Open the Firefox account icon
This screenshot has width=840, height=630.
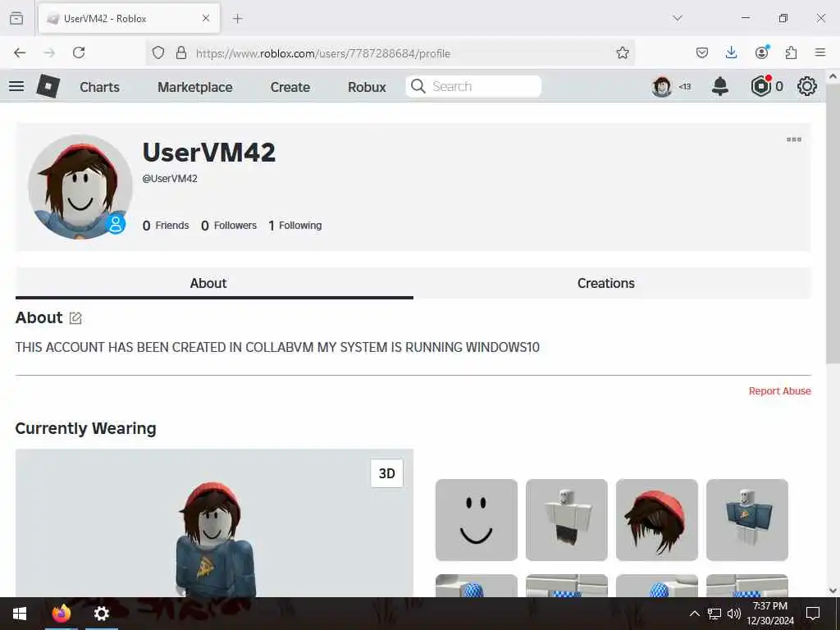coord(761,52)
